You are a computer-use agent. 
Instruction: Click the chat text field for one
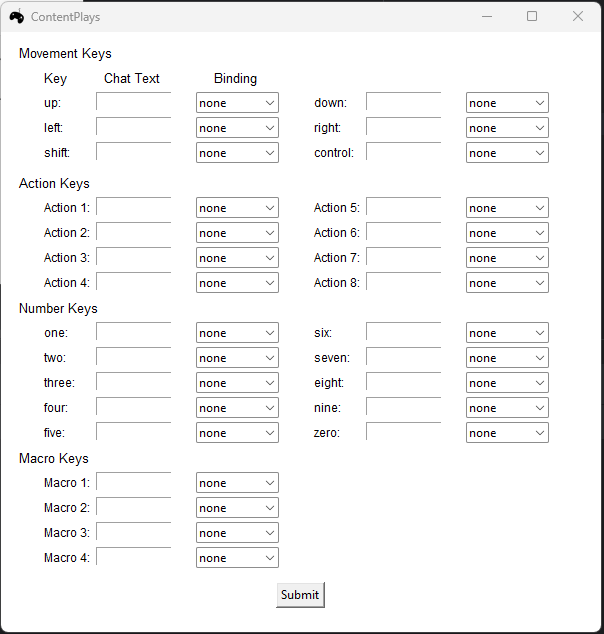point(133,331)
